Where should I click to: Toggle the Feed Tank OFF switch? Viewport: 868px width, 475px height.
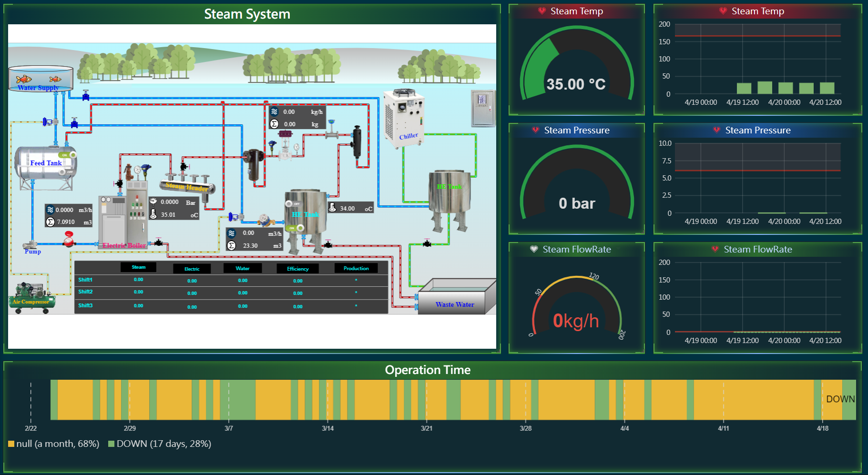coord(67,172)
